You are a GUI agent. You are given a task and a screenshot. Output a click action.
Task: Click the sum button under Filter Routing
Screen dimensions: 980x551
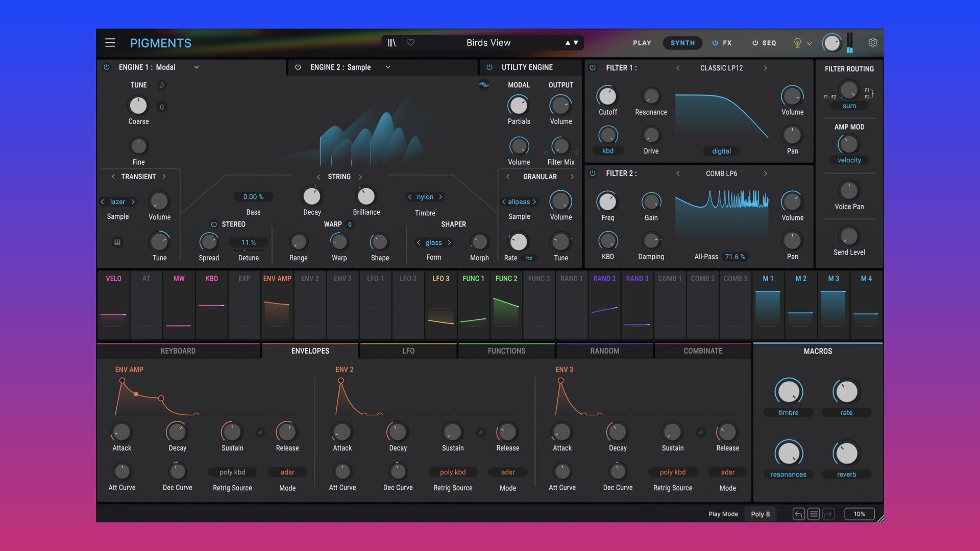[849, 106]
